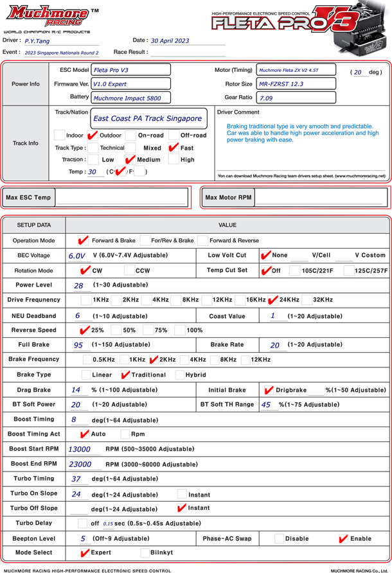392x573 pixels.
Task: Check the 100% reverse speed box
Action: coord(179,330)
